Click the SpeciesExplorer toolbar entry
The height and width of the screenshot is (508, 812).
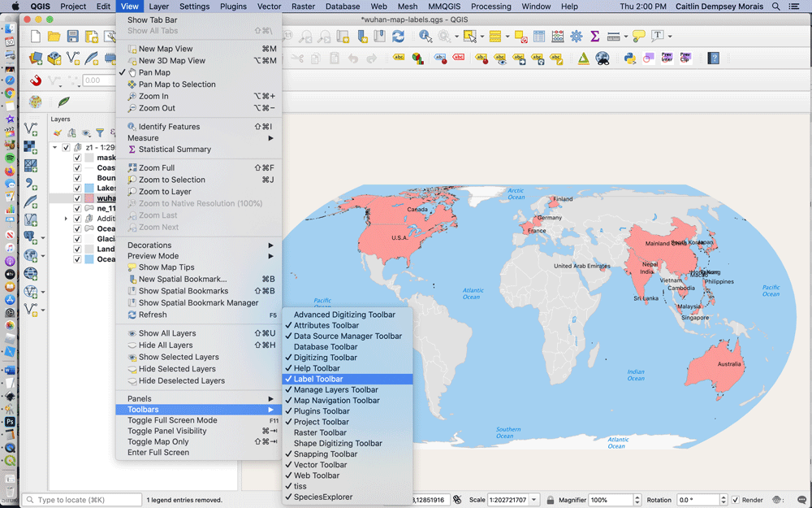click(348, 497)
